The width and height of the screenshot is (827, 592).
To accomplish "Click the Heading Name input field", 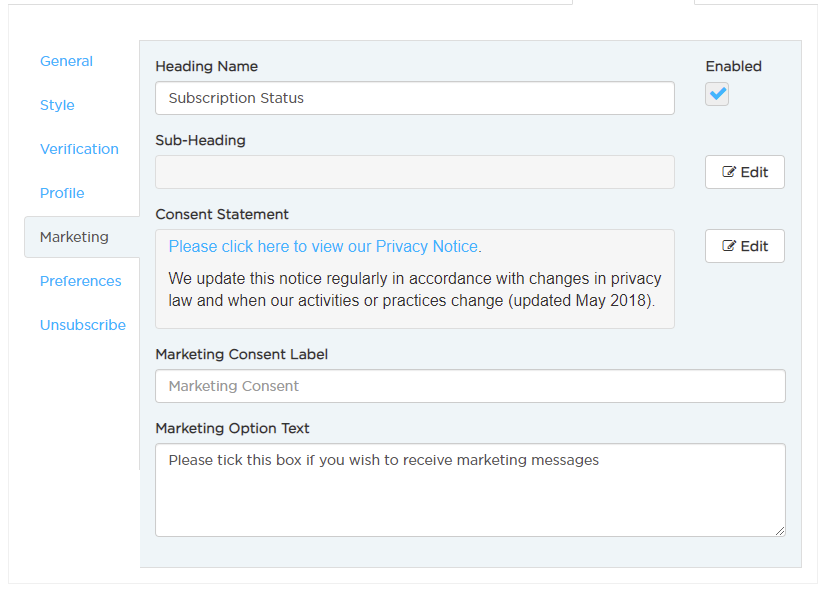I will point(415,98).
